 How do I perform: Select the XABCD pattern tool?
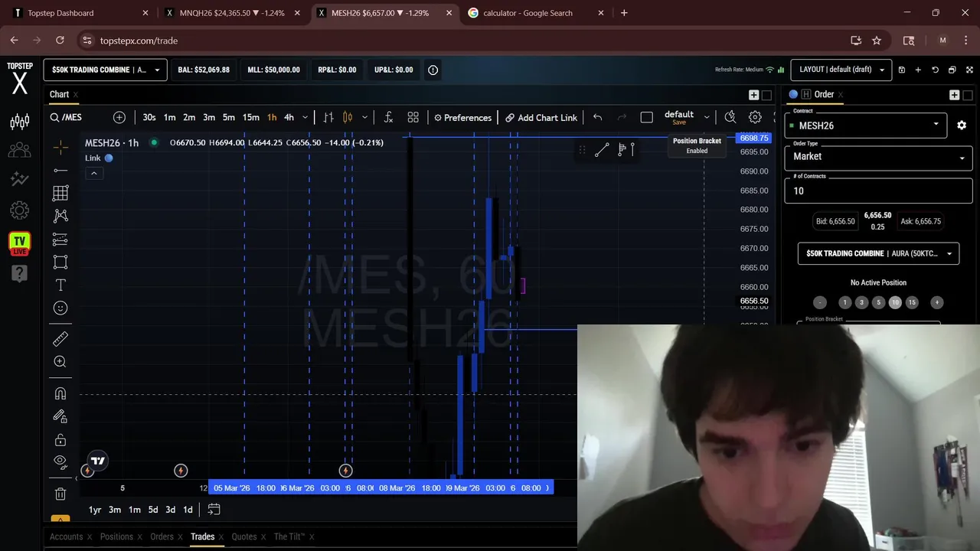point(60,216)
